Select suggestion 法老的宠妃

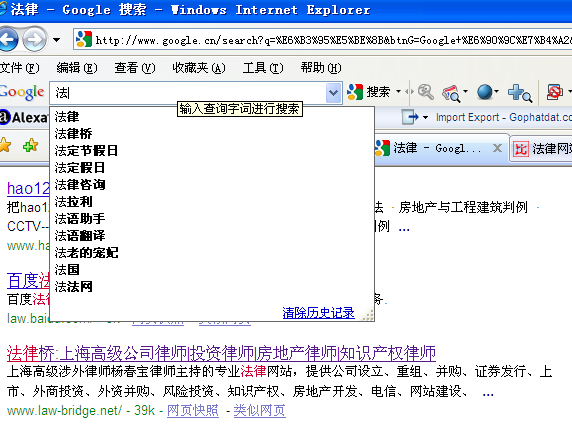(212, 252)
